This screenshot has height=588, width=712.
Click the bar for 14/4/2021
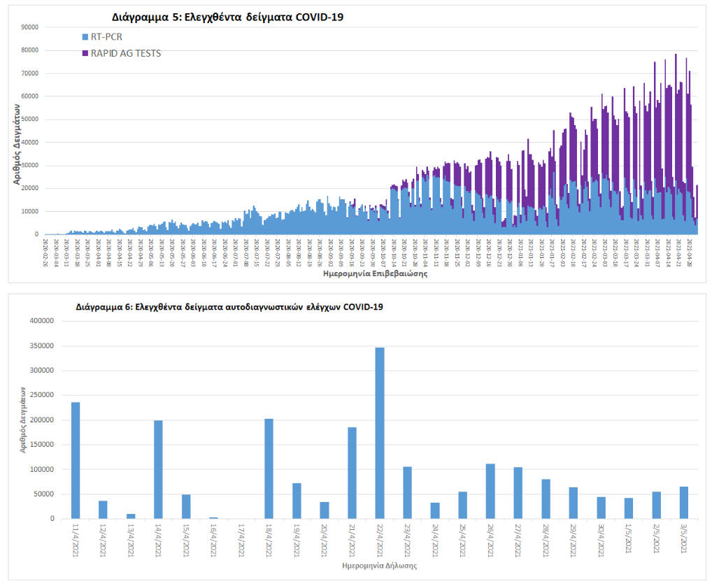[x=159, y=469]
